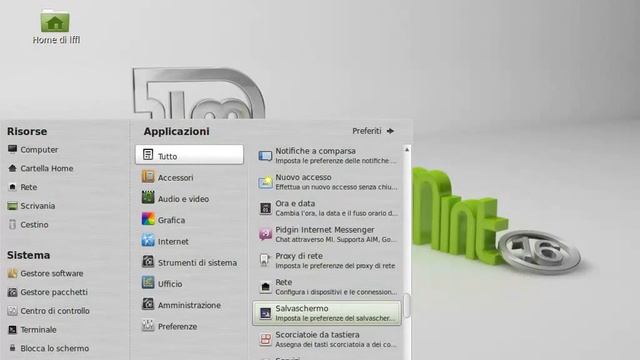Click the Rete application icon in list
Screen dimensions: 640x360
pos(265,287)
